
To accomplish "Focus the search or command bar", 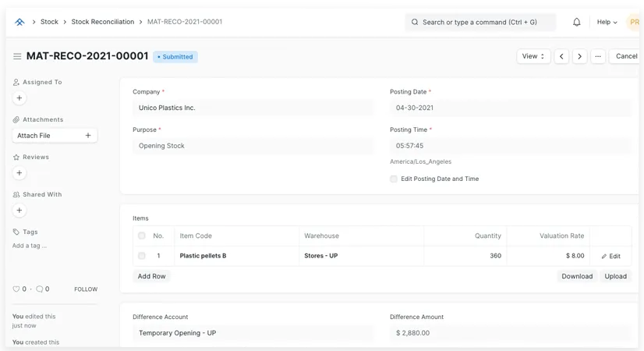I will tap(480, 22).
